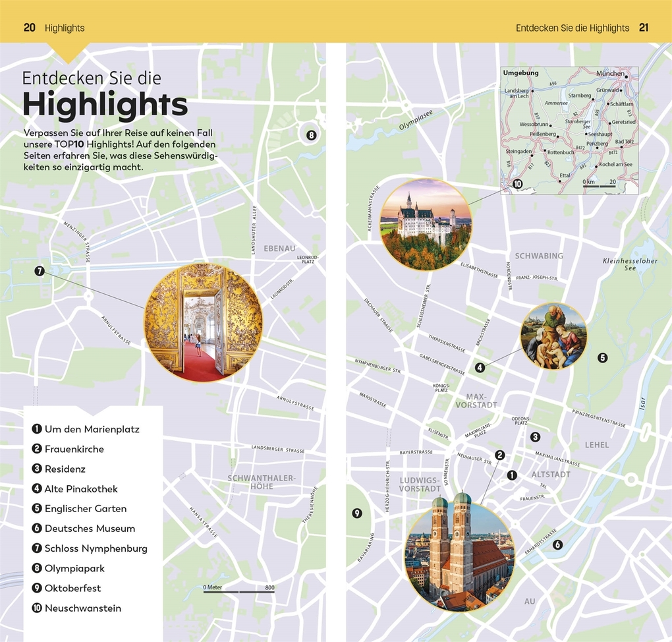Open the Neuschwanstein castle photo
672x642 pixels.
pyautogui.click(x=426, y=224)
